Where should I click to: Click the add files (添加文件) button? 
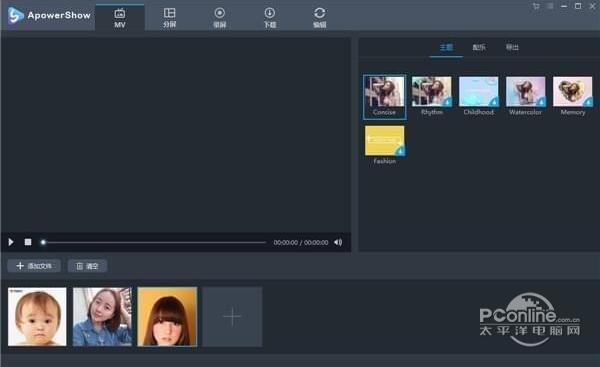(x=34, y=266)
